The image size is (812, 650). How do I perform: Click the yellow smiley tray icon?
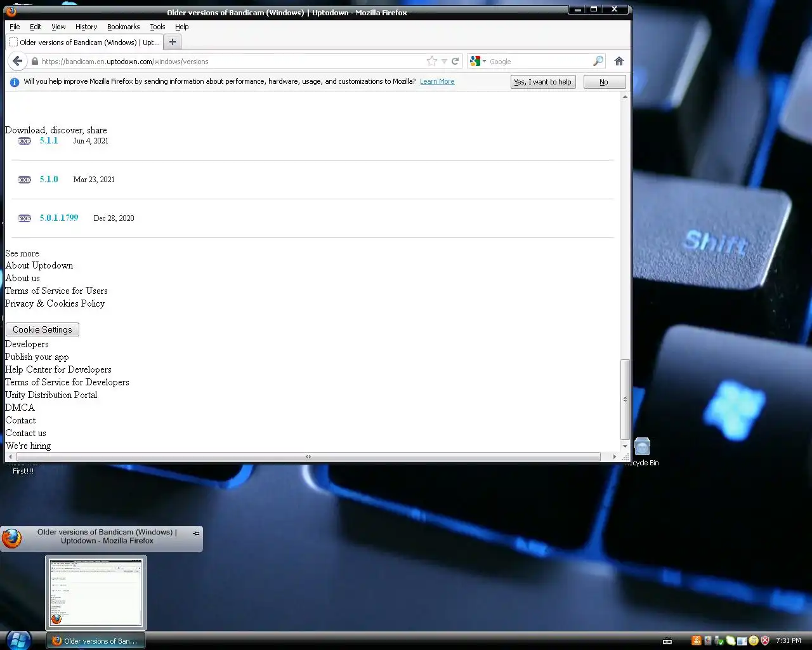point(754,640)
